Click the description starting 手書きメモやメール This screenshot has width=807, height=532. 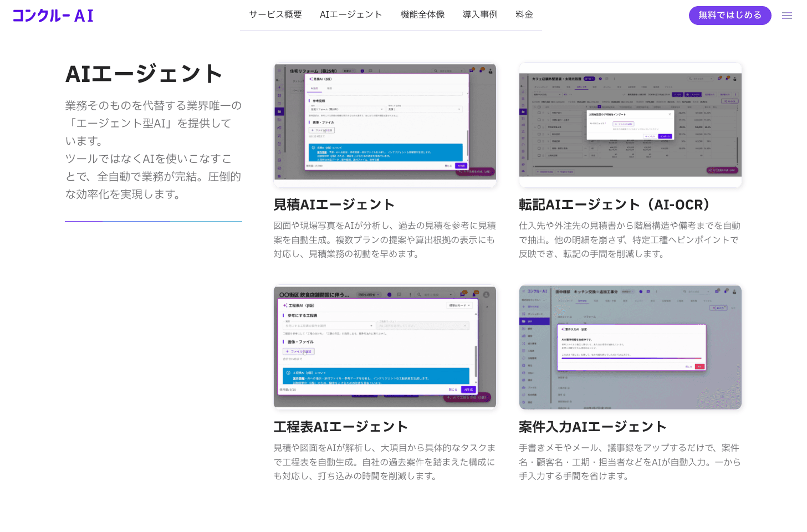[x=630, y=462]
